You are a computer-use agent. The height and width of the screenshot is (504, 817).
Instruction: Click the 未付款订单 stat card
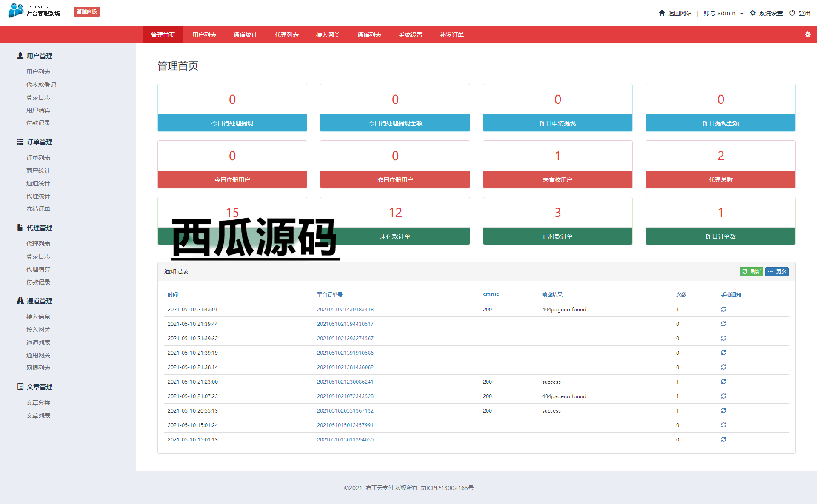point(395,221)
